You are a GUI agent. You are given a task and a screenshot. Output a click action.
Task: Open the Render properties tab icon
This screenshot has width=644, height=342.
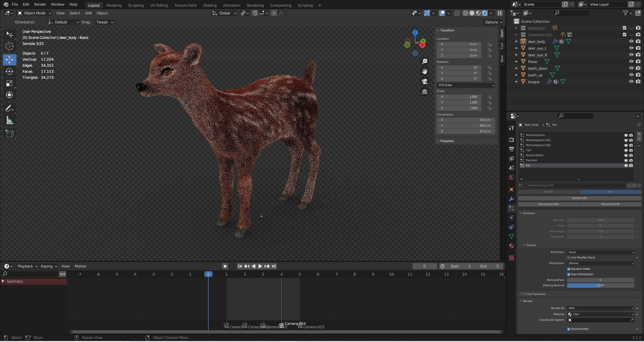coord(511,139)
